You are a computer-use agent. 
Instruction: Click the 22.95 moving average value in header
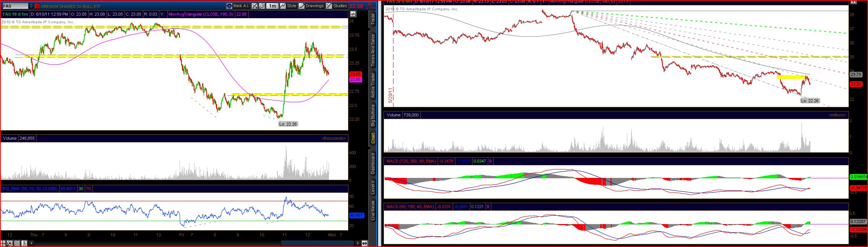(241, 14)
